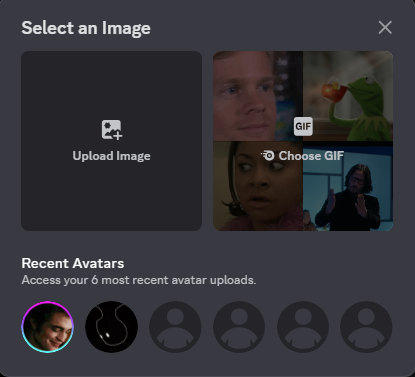Click the fourth empty avatar placeholder
The width and height of the screenshot is (415, 377).
tap(239, 327)
